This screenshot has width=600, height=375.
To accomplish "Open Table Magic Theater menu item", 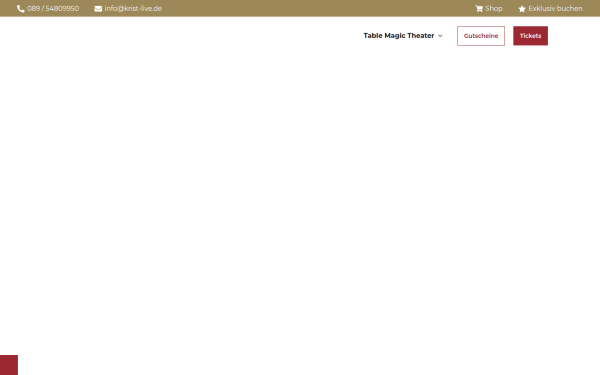I will [399, 36].
